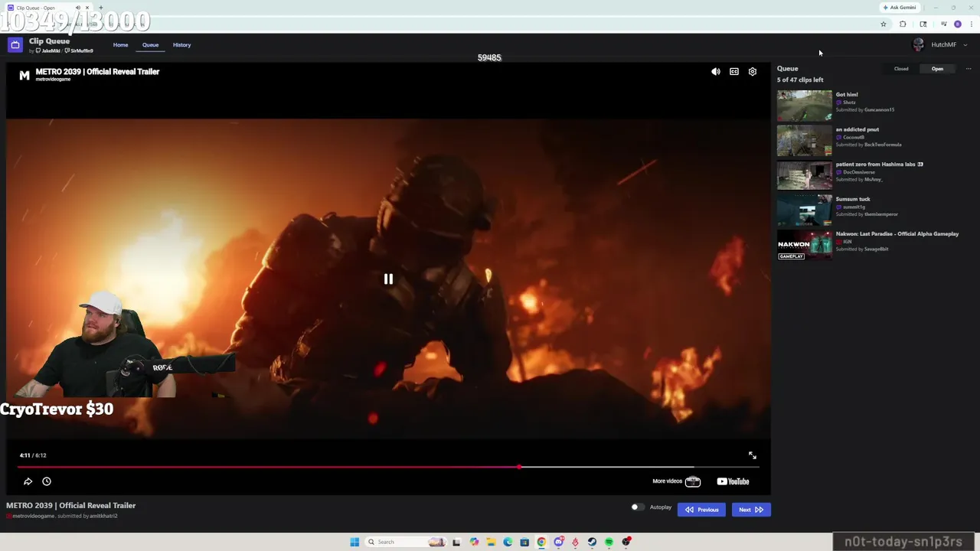Click the Watch Later clock icon

(47, 481)
